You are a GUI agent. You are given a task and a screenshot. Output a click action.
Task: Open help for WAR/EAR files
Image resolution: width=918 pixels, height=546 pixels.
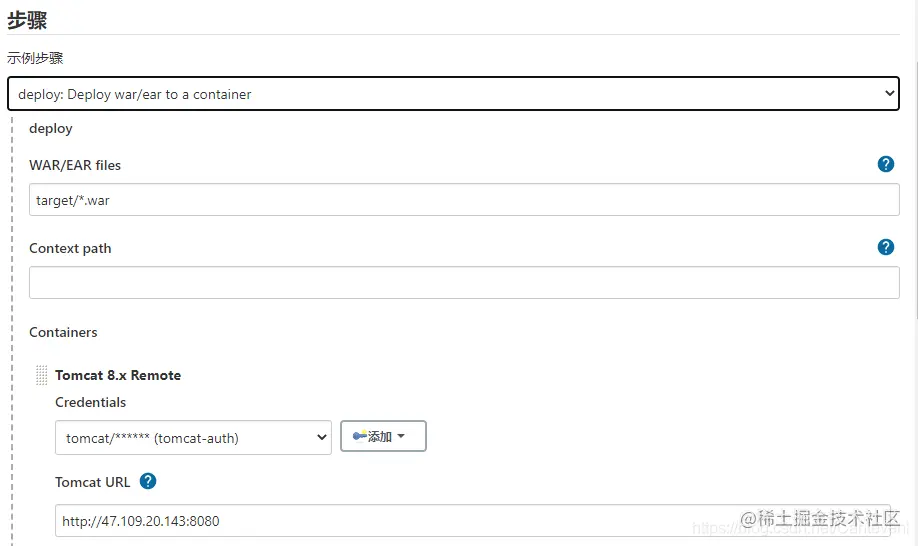click(885, 164)
